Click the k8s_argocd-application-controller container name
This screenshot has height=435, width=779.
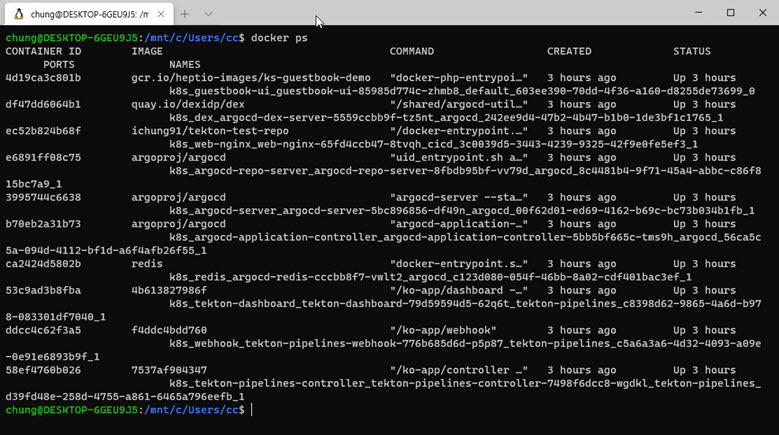(465, 237)
